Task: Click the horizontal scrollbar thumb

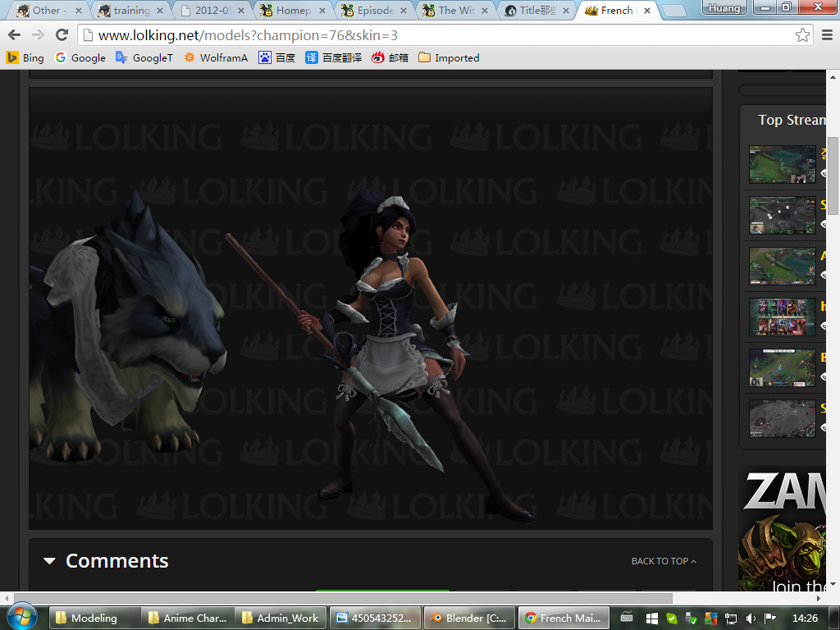Action: tap(343, 598)
